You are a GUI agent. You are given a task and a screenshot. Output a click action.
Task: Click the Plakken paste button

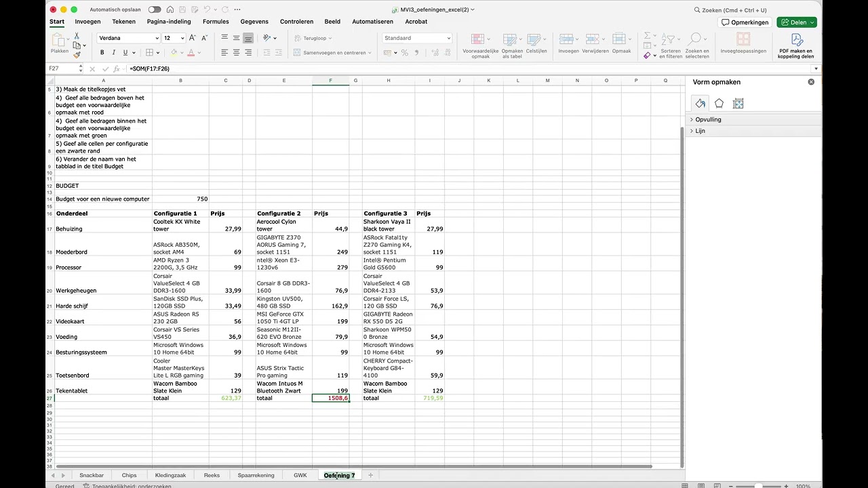[59, 44]
